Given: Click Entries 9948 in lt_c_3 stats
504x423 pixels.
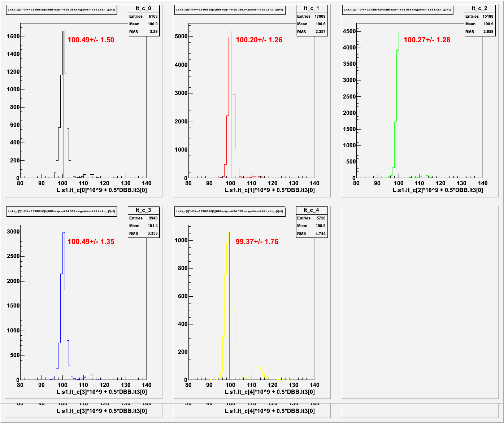Looking at the screenshot, I should (143, 218).
